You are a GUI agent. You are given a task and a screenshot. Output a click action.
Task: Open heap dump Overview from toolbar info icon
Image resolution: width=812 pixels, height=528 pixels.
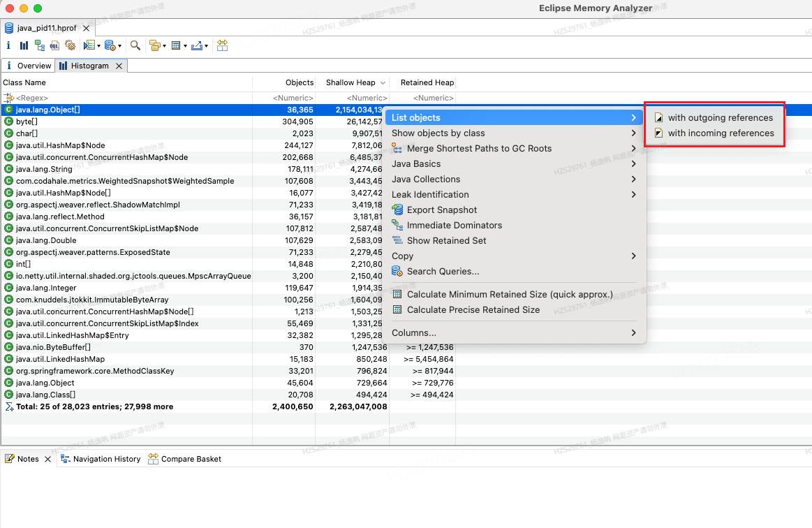click(x=8, y=45)
